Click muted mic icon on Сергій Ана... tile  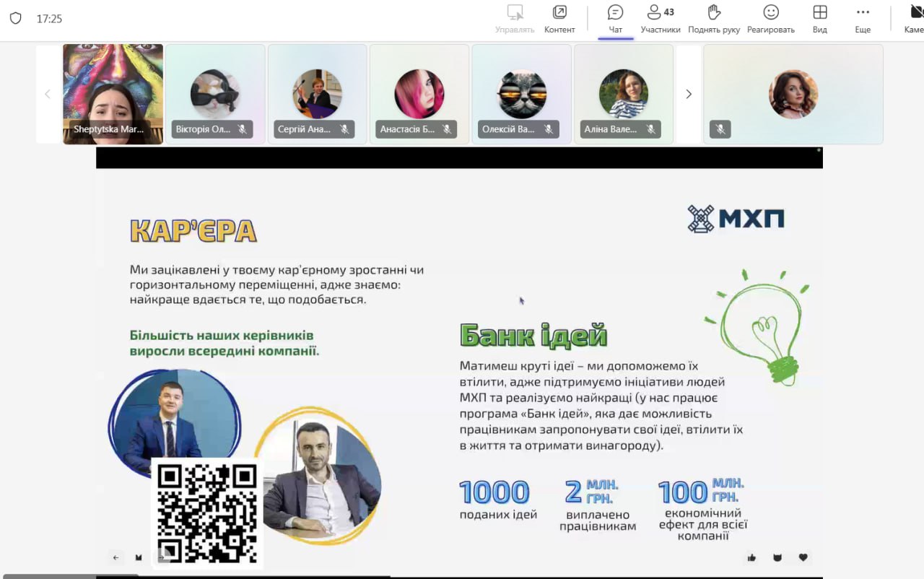[x=344, y=129]
